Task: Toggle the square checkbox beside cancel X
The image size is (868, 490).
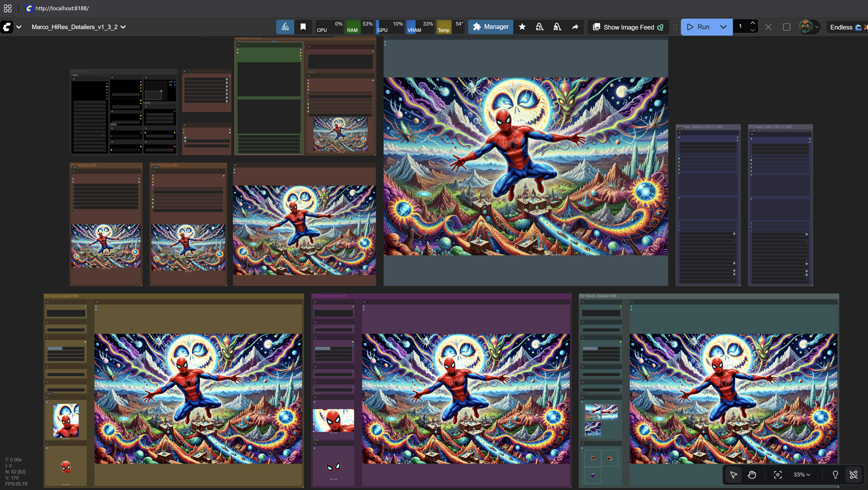Action: pyautogui.click(x=786, y=27)
